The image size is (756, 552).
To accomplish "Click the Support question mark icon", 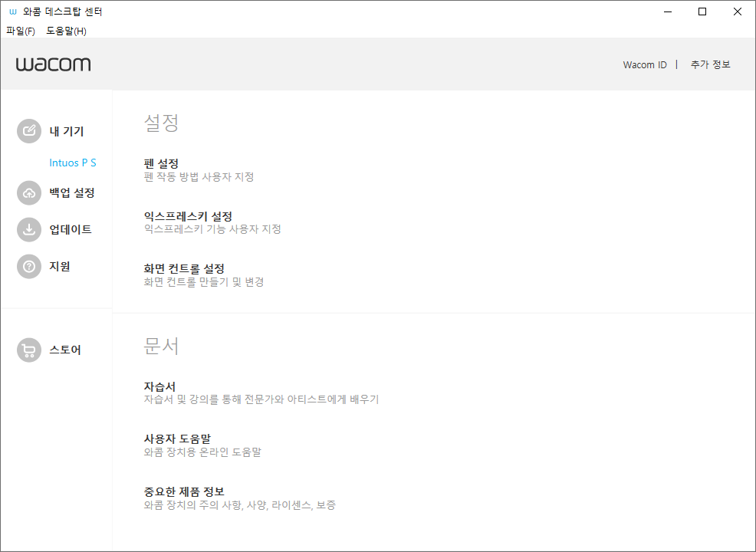I will 29,267.
